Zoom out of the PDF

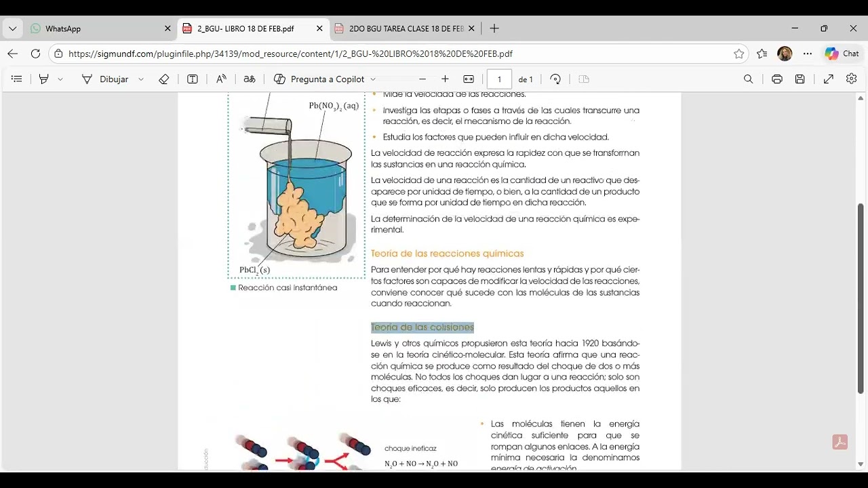point(422,79)
